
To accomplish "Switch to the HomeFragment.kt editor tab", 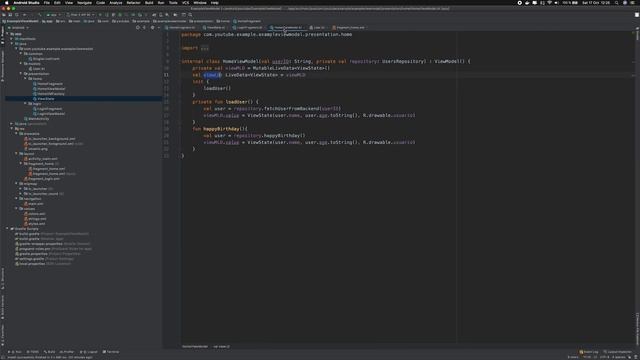I will [182, 28].
